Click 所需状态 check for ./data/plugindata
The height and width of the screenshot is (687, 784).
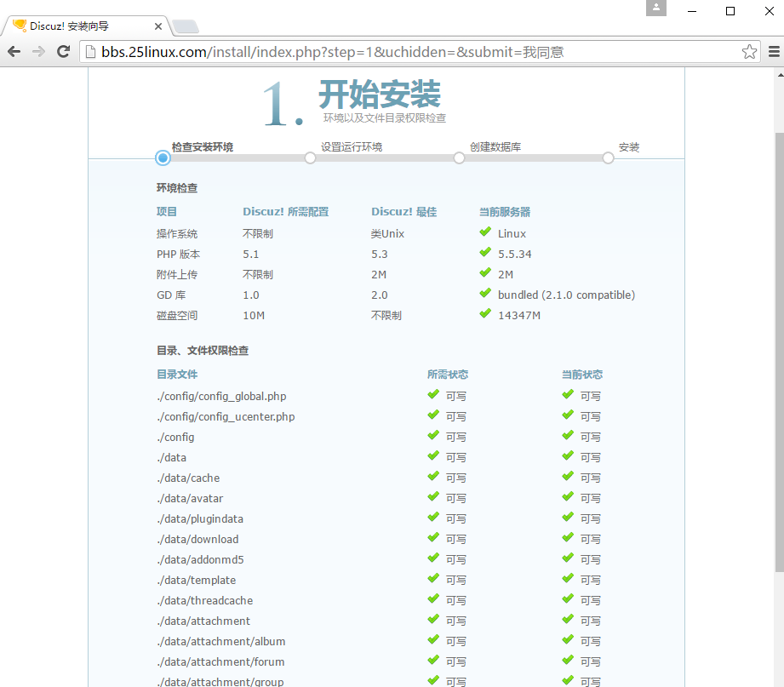coord(433,518)
